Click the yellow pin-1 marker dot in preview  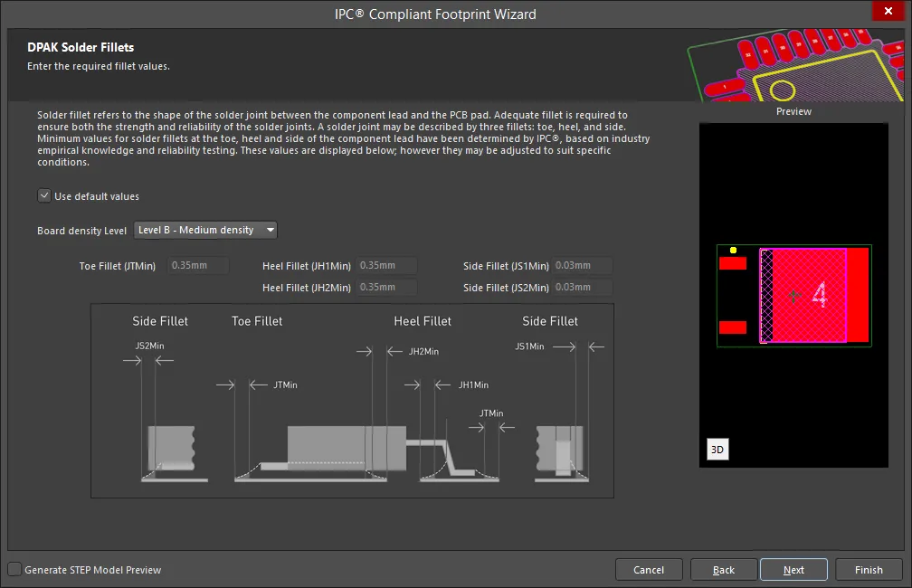click(734, 250)
